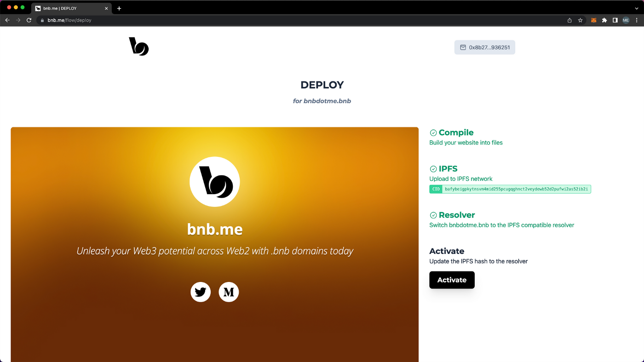Click the Resolver step checkmark

tap(433, 215)
